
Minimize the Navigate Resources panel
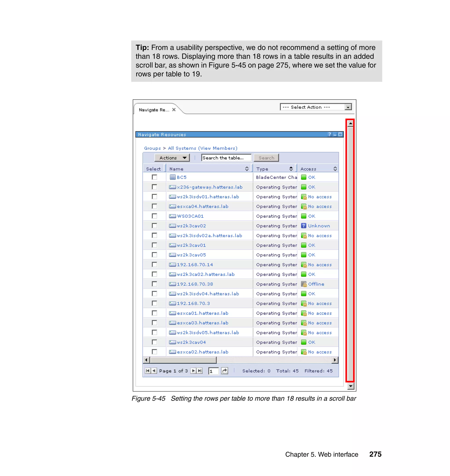pyautogui.click(x=335, y=134)
